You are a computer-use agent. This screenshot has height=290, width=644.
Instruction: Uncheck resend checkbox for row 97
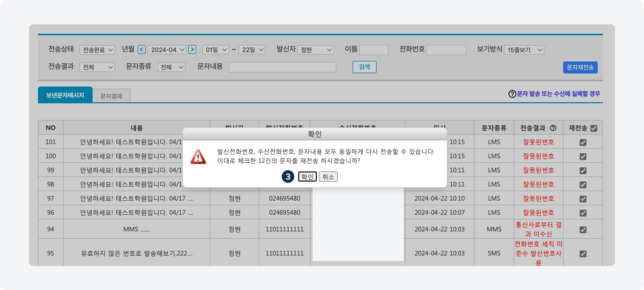[x=583, y=199]
